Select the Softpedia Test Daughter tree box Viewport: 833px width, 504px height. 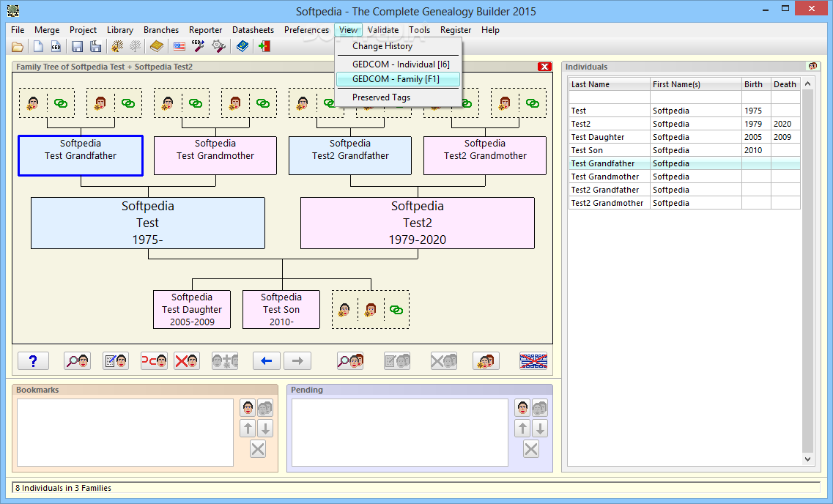(x=192, y=310)
